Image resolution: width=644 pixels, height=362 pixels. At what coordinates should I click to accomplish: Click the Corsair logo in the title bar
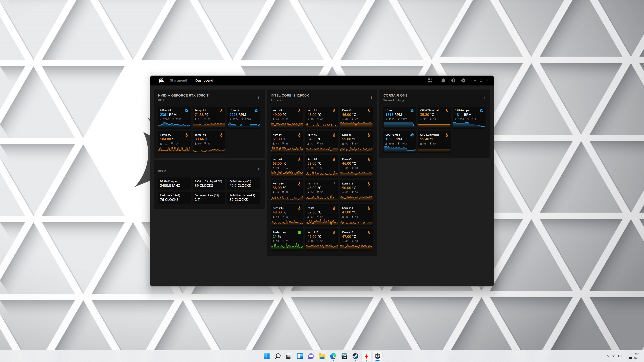click(x=161, y=80)
